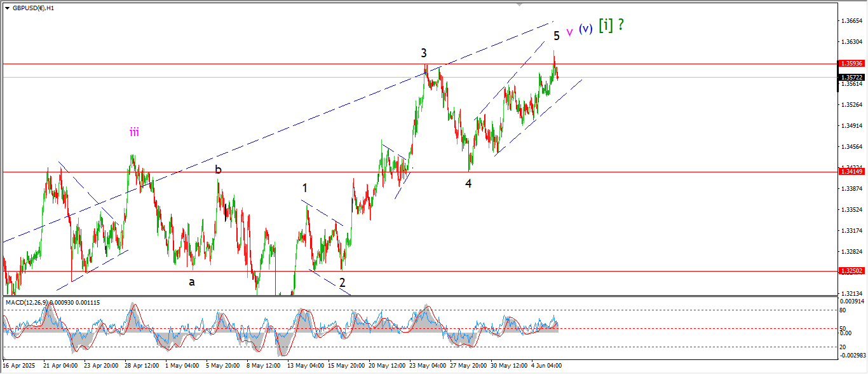Screen dimensions: 868x374
Task: Click the red 1.32502 price level tag
Action: click(x=851, y=270)
